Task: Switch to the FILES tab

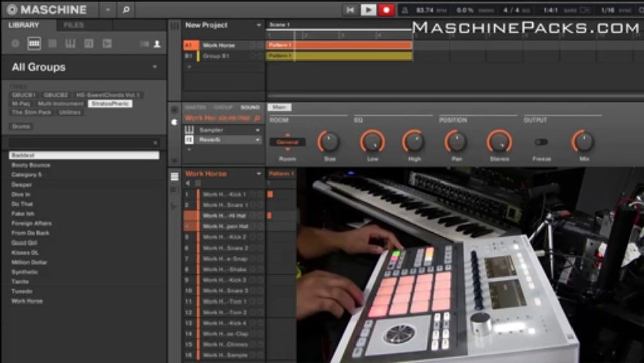Action: (74, 25)
